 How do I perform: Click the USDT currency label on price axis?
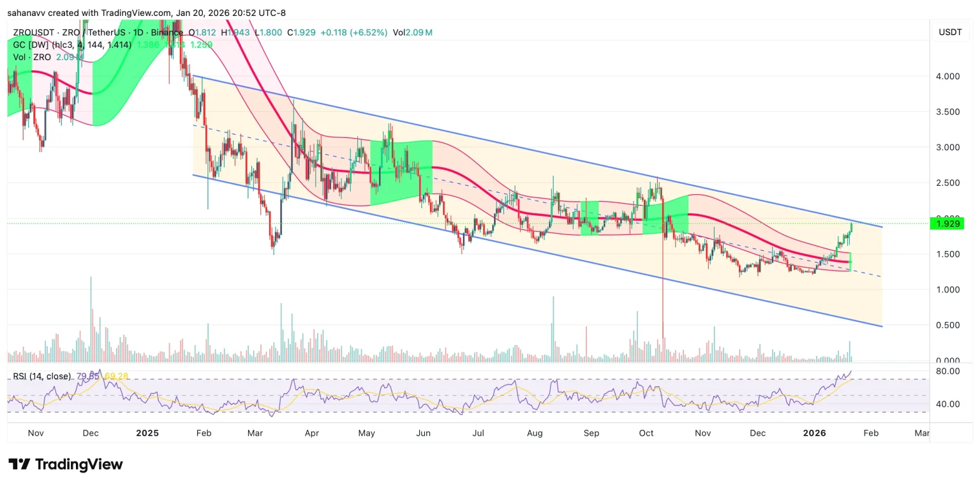[x=948, y=32]
